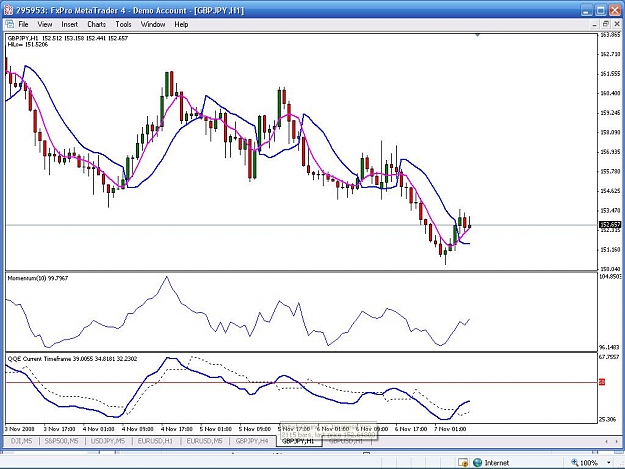Minimize the inner chart window

point(594,24)
